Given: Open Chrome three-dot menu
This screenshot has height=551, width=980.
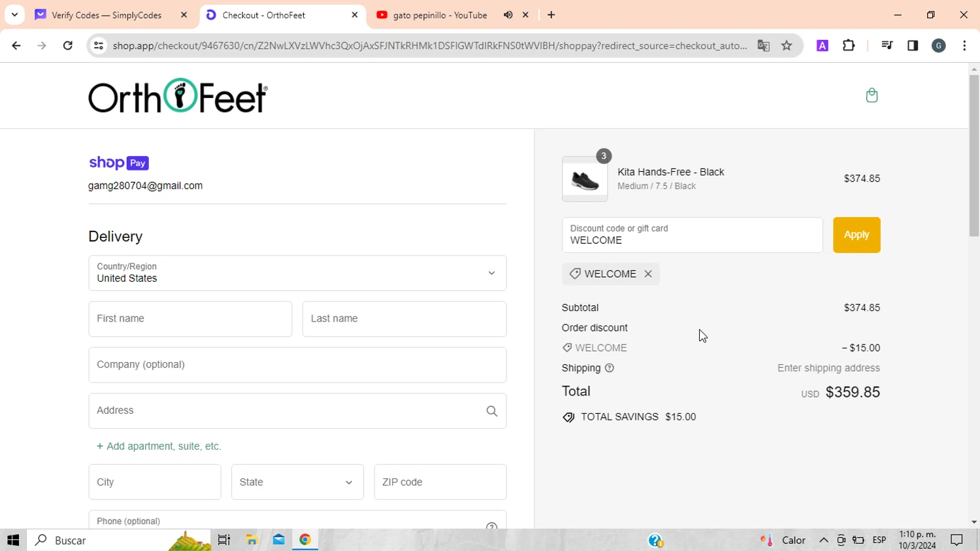Looking at the screenshot, I should coord(964,46).
